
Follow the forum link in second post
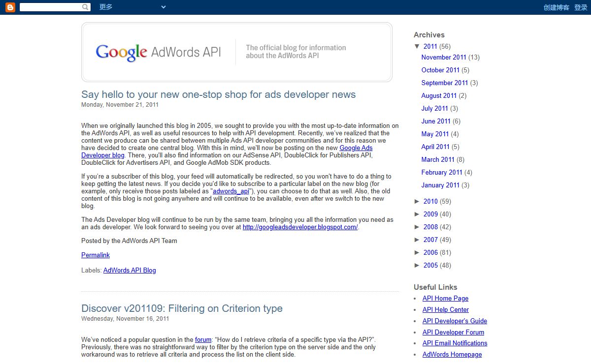click(203, 339)
